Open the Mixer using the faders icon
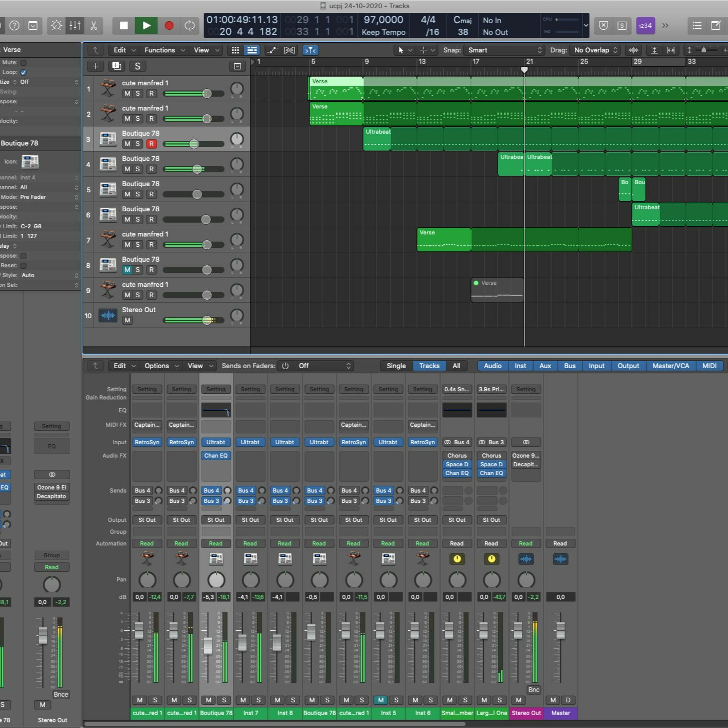The image size is (728, 728). 75,26
